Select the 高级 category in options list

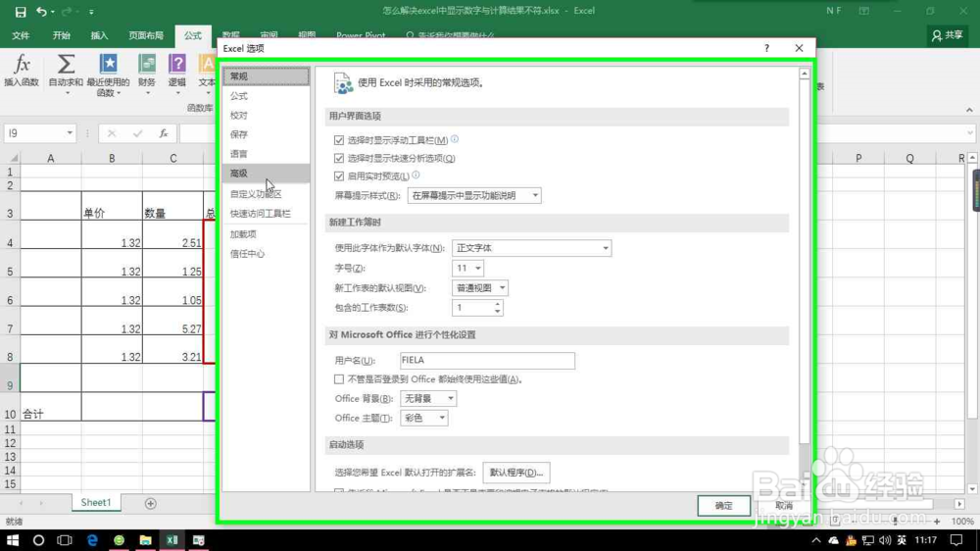(267, 174)
